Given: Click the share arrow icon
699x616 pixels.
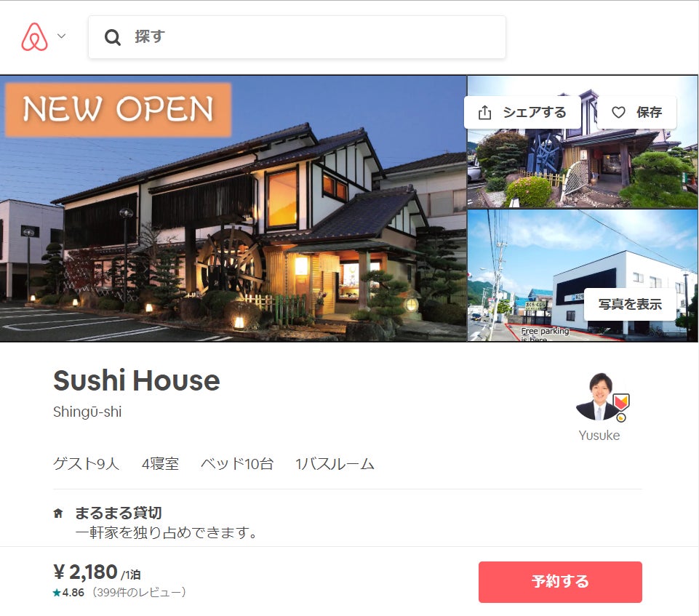Looking at the screenshot, I should 484,112.
